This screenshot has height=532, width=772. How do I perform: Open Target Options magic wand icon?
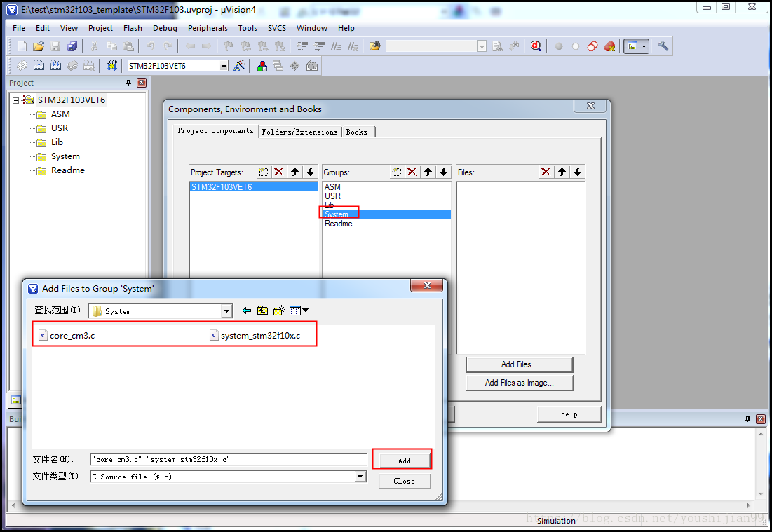click(239, 65)
